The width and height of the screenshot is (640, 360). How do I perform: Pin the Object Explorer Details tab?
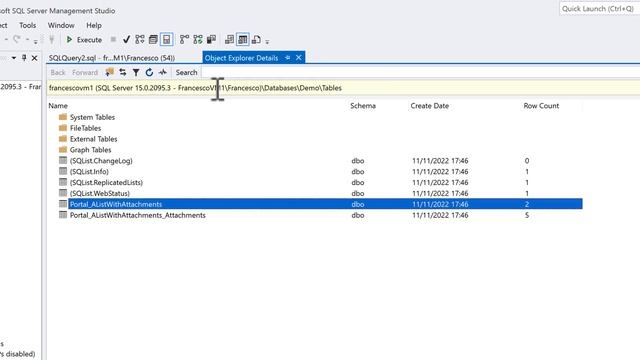click(288, 58)
